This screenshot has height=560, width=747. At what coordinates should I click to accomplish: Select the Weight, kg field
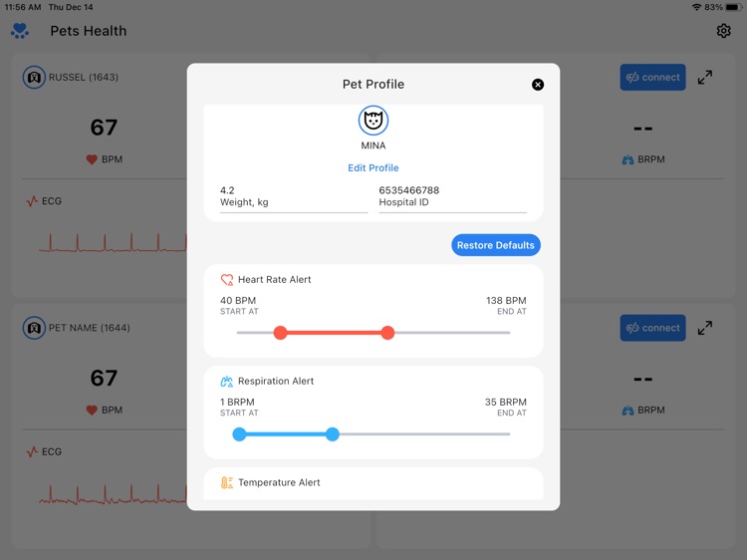point(294,196)
